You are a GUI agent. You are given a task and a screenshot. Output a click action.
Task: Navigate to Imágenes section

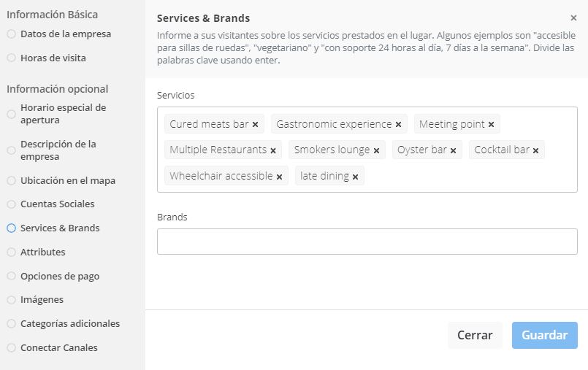pyautogui.click(x=42, y=300)
